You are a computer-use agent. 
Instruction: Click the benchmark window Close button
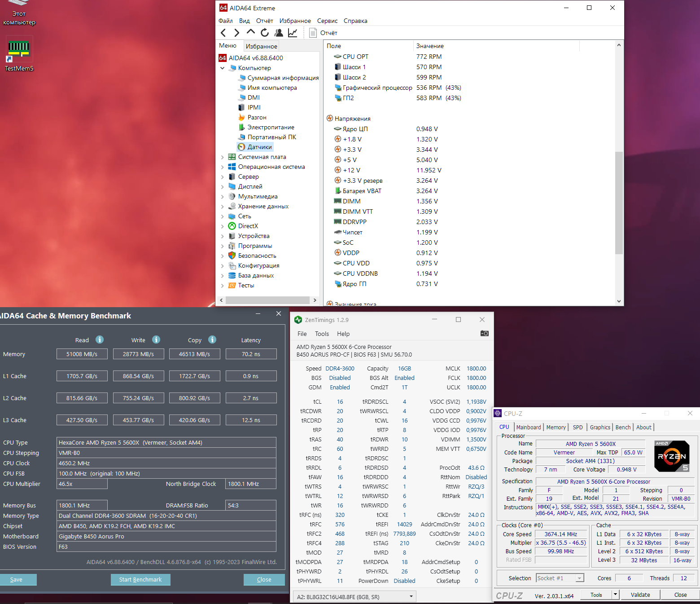(x=264, y=580)
